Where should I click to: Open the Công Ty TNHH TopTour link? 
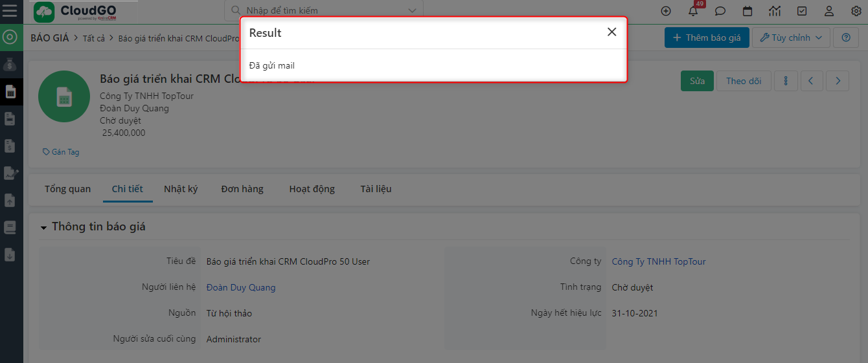[x=658, y=261]
